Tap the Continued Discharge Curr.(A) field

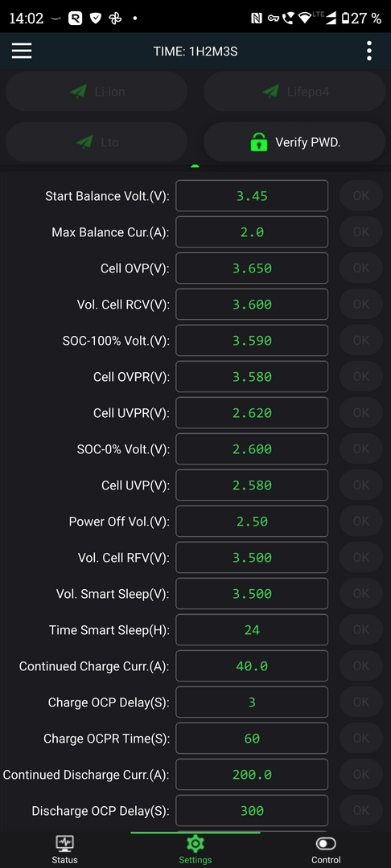(x=252, y=775)
